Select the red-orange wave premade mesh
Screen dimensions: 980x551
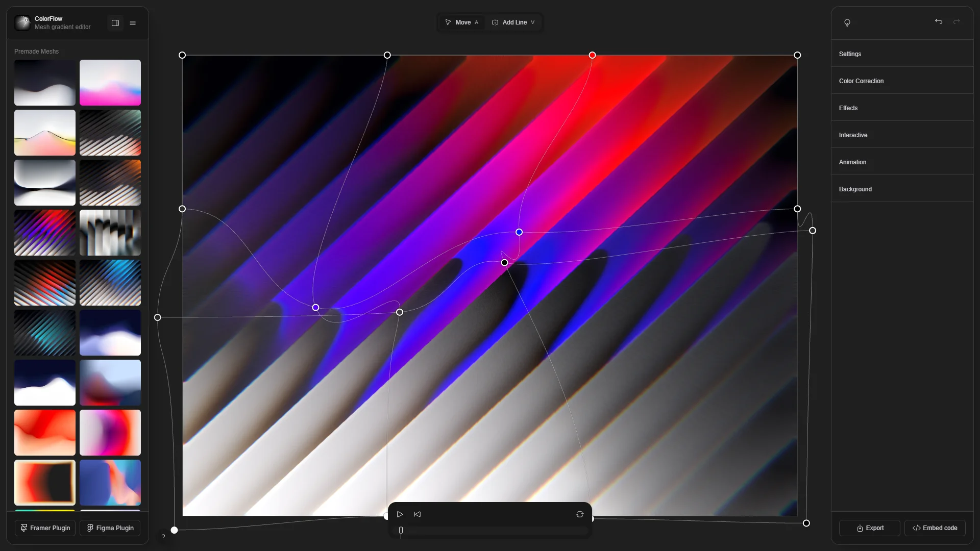[45, 433]
